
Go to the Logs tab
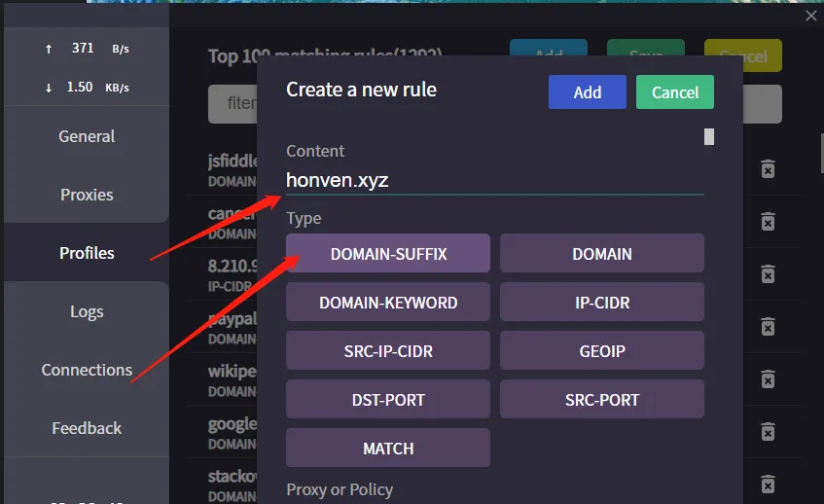[87, 311]
